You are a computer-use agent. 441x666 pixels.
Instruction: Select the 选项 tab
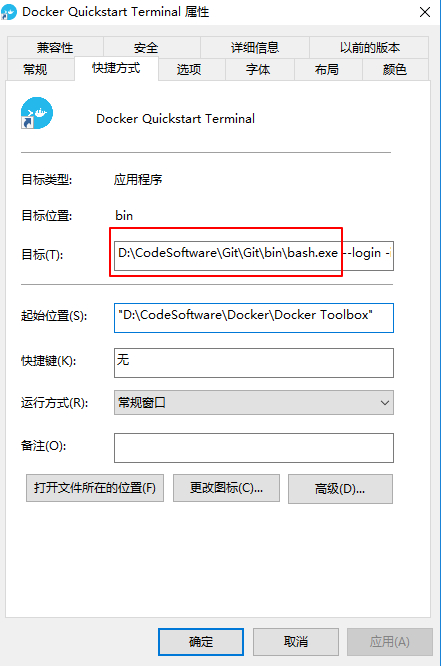point(189,69)
